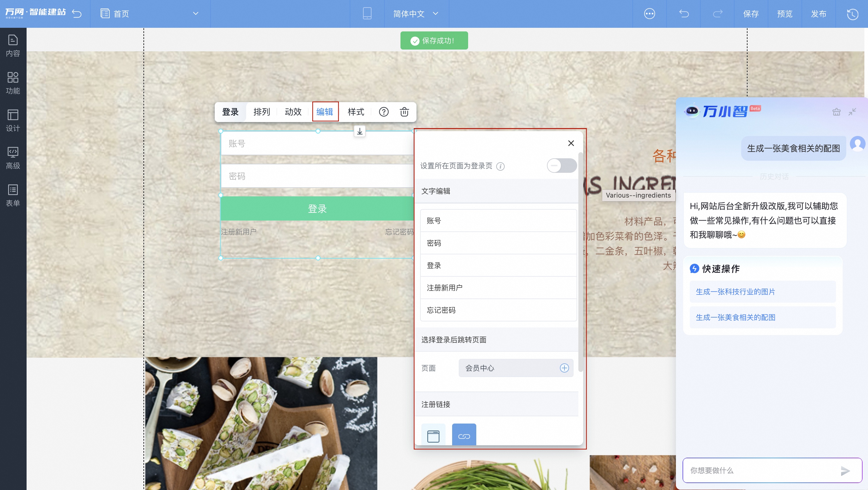Click the nougat food image thumbnail

coord(261,423)
